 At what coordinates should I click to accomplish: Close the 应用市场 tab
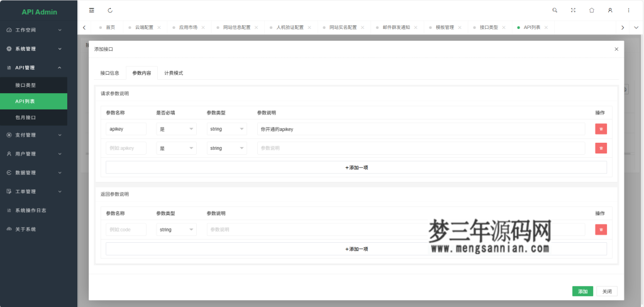tap(203, 28)
